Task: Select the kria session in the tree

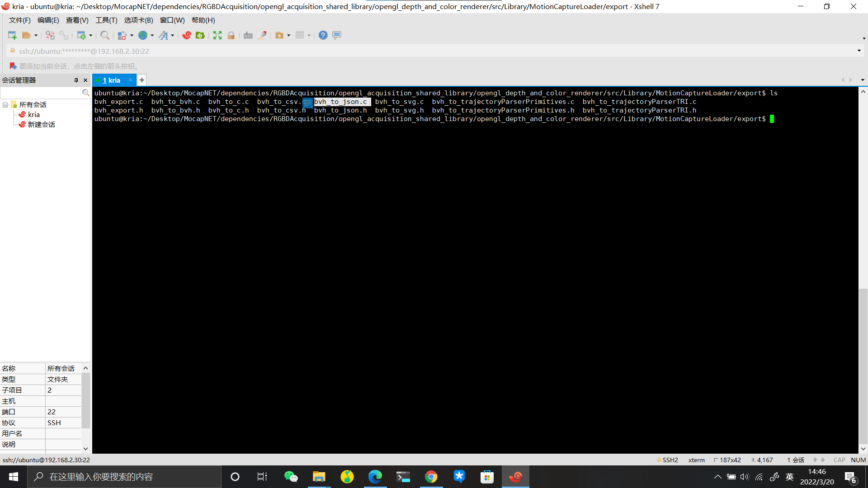Action: click(x=33, y=114)
